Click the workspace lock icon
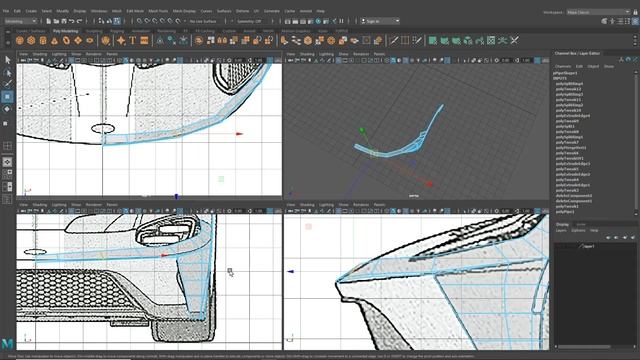 [x=635, y=12]
